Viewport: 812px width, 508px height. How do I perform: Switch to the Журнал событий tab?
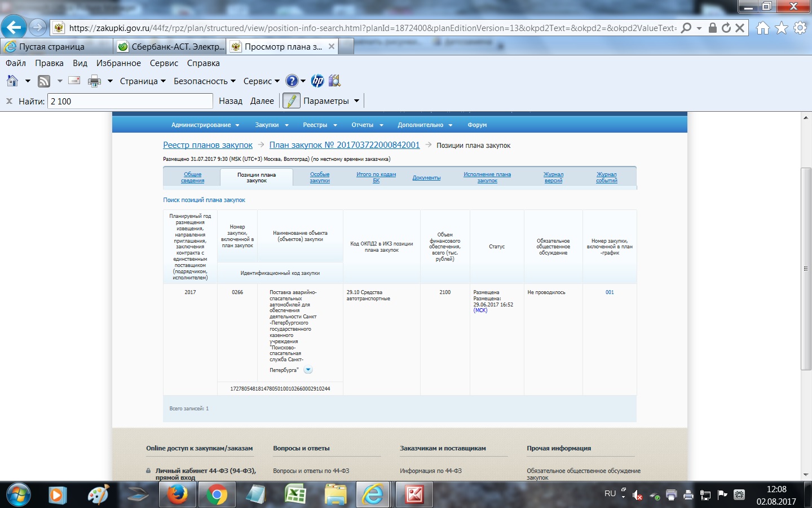(607, 177)
